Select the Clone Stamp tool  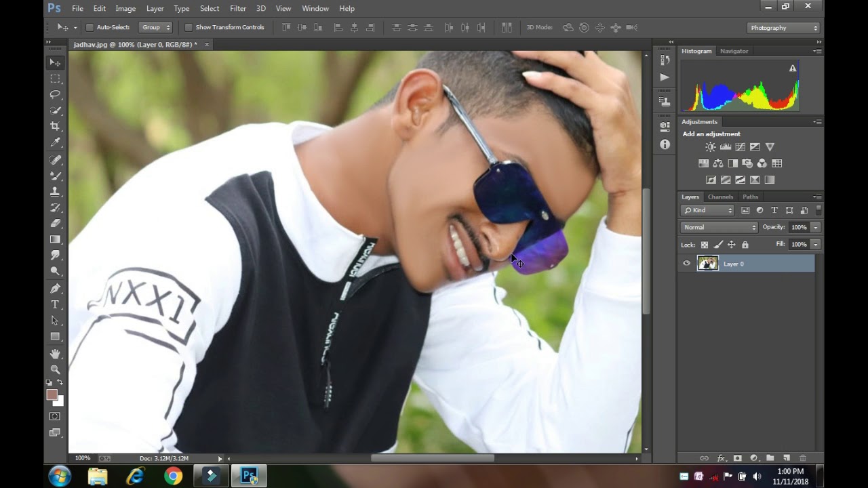point(55,192)
